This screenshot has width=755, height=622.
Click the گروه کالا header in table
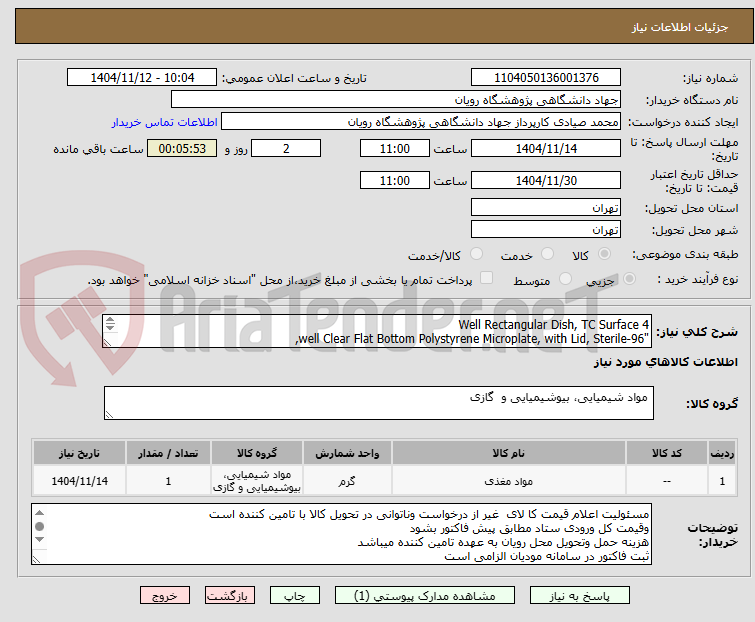(257, 453)
